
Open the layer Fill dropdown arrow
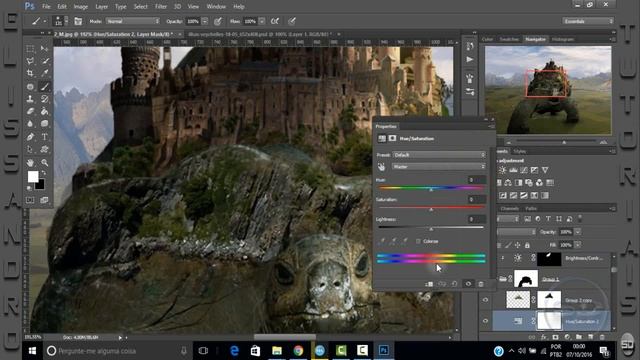(578, 245)
